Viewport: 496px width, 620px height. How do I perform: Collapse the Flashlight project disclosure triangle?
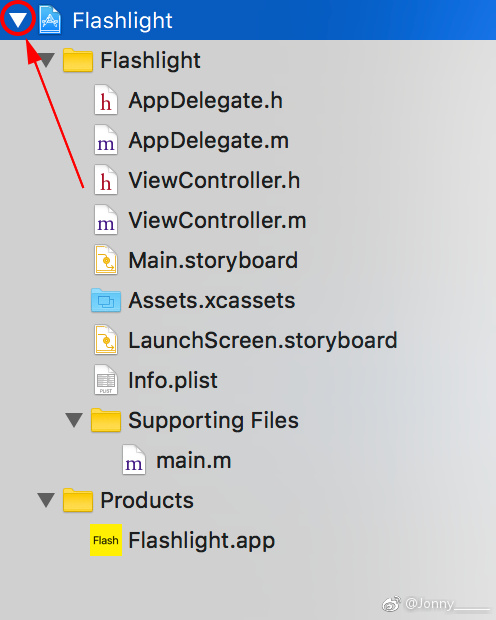pyautogui.click(x=18, y=19)
